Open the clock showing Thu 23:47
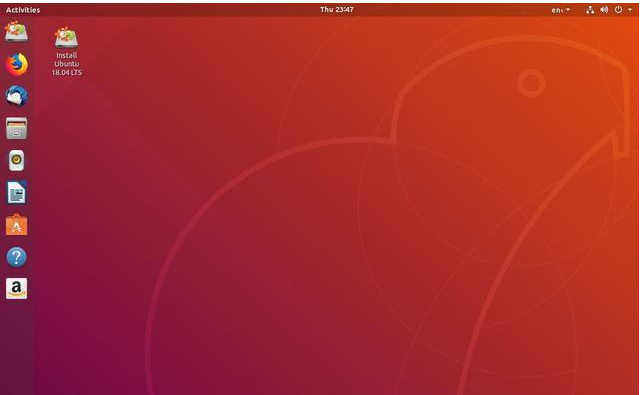Image resolution: width=640 pixels, height=395 pixels. [x=337, y=9]
